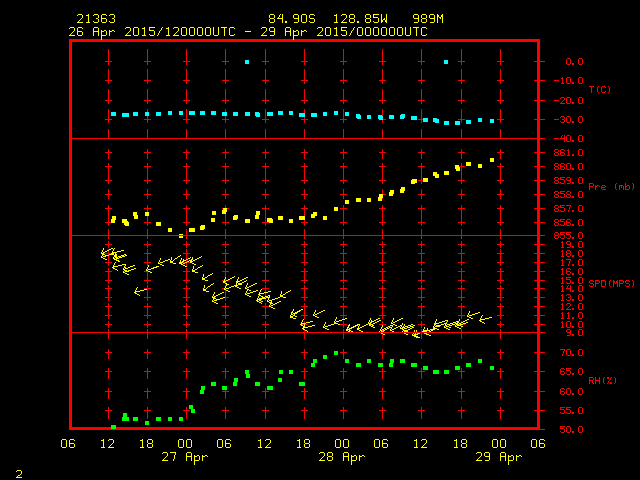
Task: Click the humidity axis value 60.0
Action: 571,391
